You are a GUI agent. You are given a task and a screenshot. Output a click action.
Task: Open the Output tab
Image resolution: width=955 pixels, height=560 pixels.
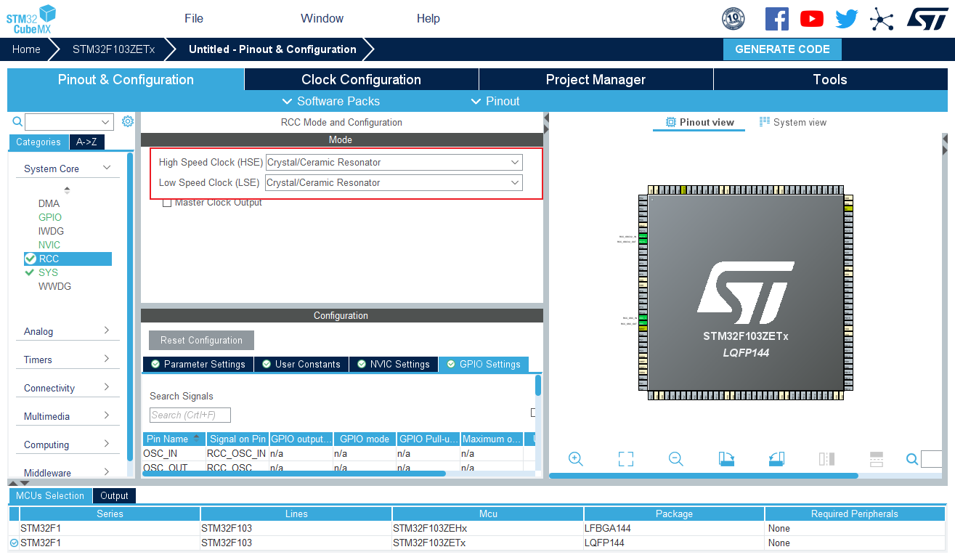(x=114, y=496)
